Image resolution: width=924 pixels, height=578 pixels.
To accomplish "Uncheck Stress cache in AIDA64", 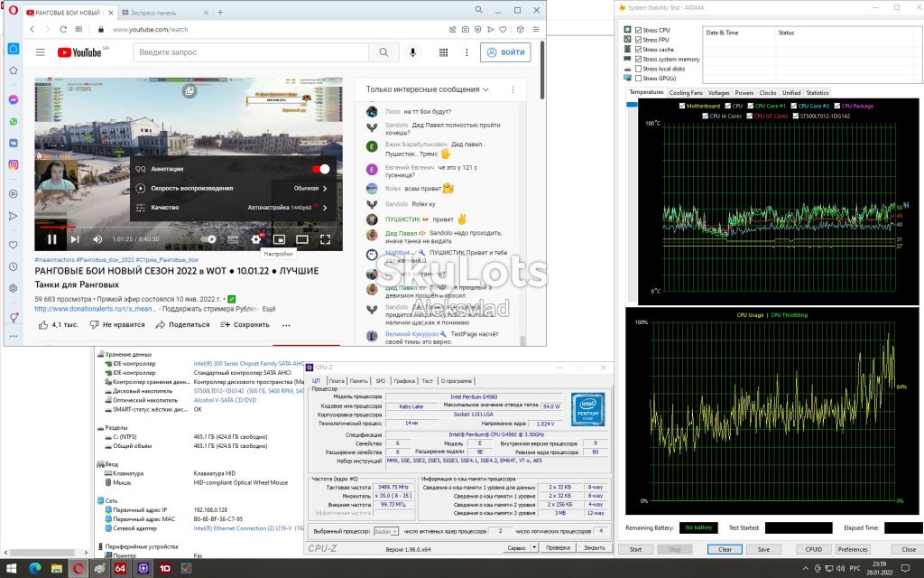I will (638, 50).
